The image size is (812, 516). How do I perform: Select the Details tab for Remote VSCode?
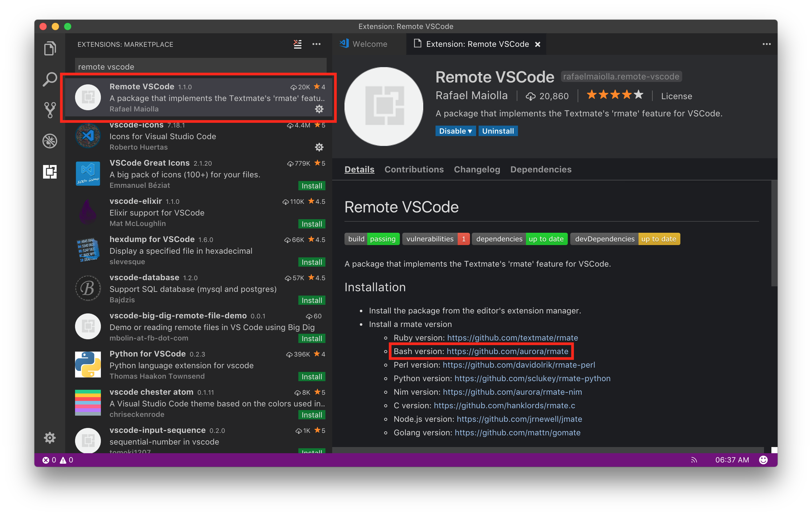(x=359, y=169)
